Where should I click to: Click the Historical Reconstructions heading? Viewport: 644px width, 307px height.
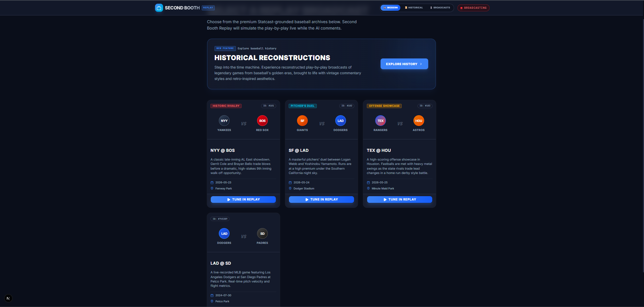[x=272, y=58]
